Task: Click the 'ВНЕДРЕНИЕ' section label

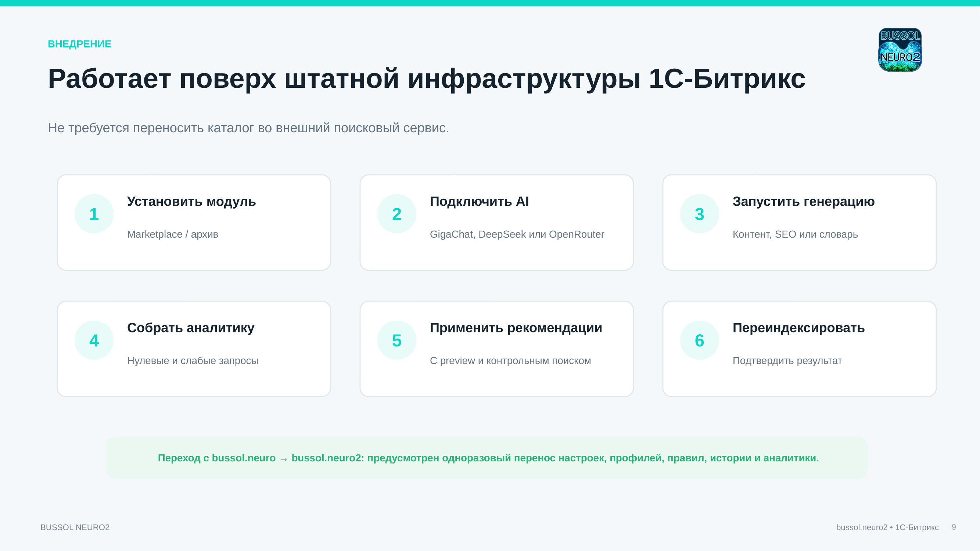Action: click(x=79, y=44)
